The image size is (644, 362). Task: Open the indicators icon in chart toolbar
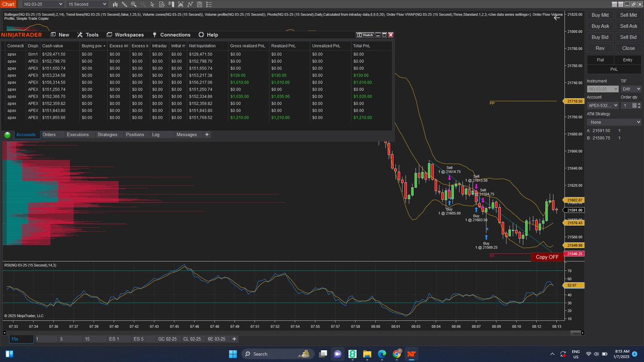point(190,4)
